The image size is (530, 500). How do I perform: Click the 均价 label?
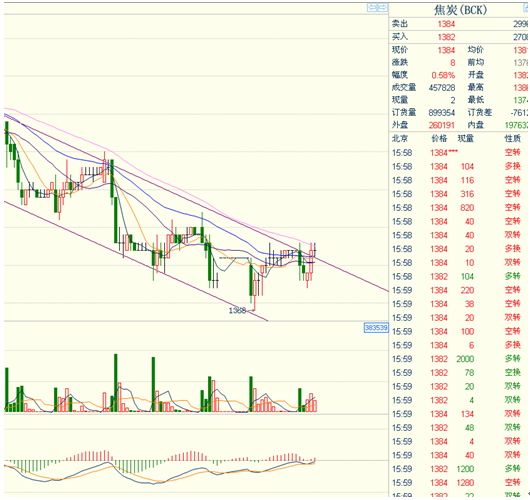[476, 50]
